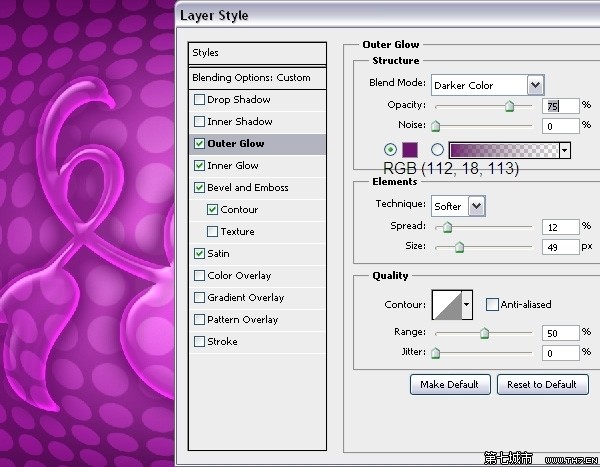
Task: Select the Styles list header
Action: [x=258, y=53]
